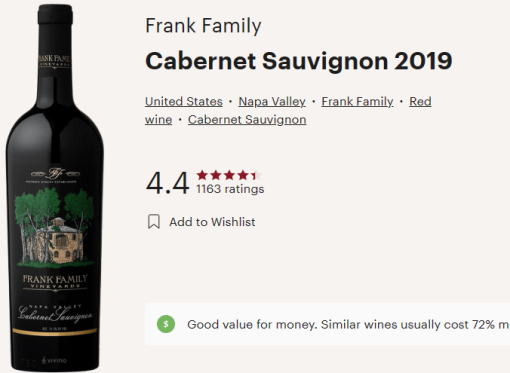
Task: Follow the Frank Family winery breadcrumb link
Action: pyautogui.click(x=357, y=101)
